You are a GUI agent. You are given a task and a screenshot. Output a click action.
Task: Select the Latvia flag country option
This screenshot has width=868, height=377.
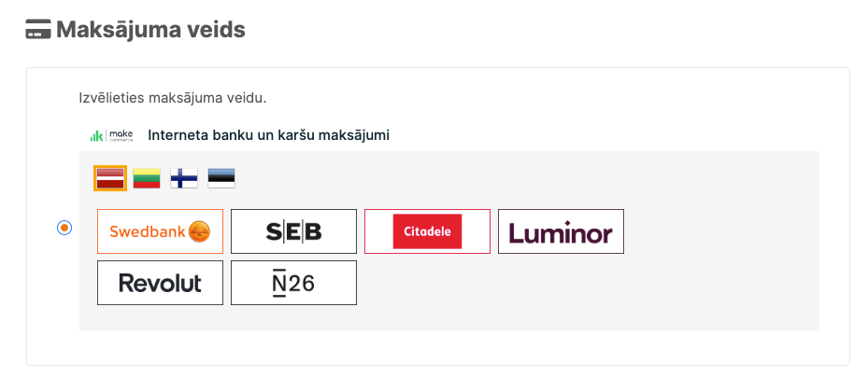coord(110,177)
